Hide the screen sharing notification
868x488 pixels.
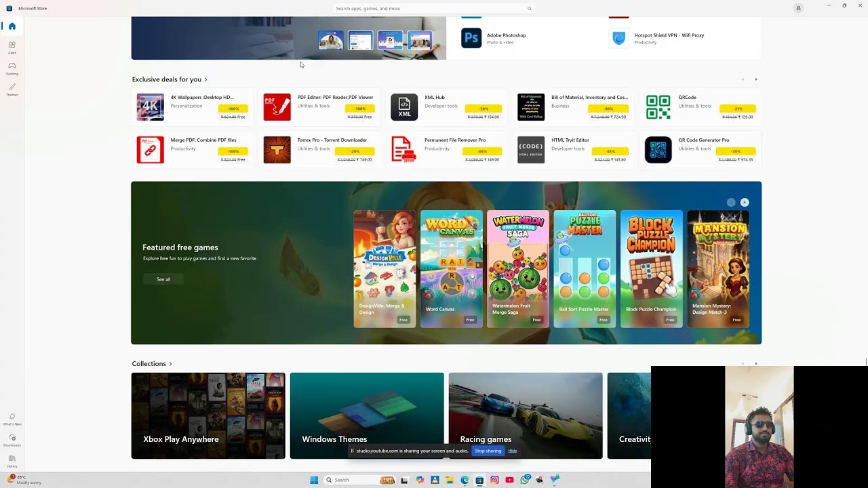[x=513, y=451]
